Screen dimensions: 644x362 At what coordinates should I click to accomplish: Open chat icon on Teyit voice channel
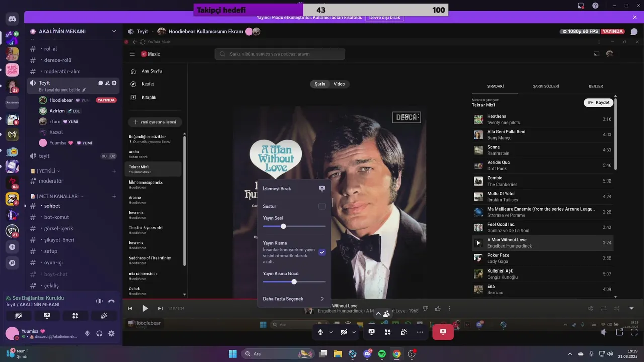(x=100, y=83)
